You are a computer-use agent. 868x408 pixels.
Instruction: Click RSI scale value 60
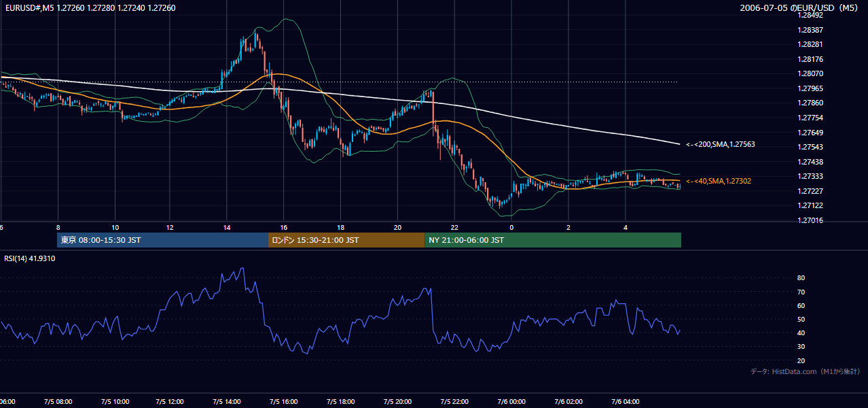click(x=801, y=305)
